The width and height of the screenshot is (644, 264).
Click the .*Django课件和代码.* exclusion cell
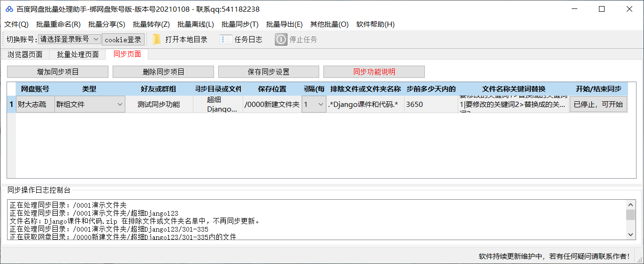[x=366, y=104]
